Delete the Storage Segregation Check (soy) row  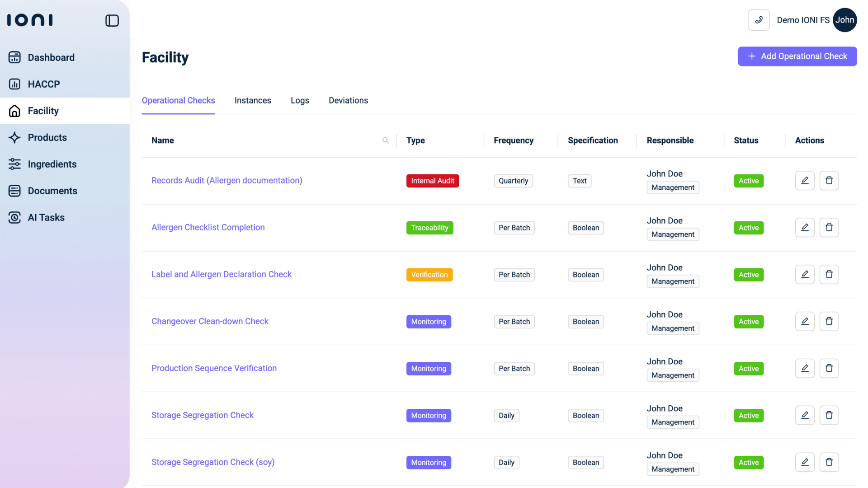829,462
